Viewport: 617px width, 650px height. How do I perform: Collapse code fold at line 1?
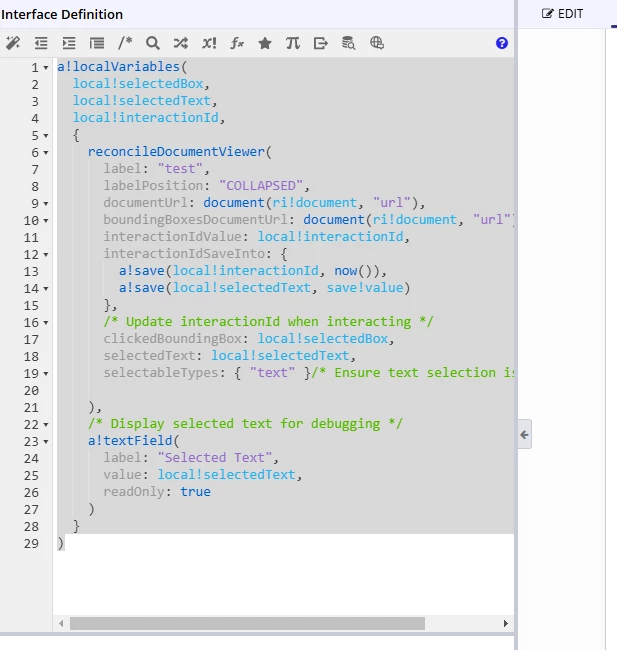pos(46,68)
